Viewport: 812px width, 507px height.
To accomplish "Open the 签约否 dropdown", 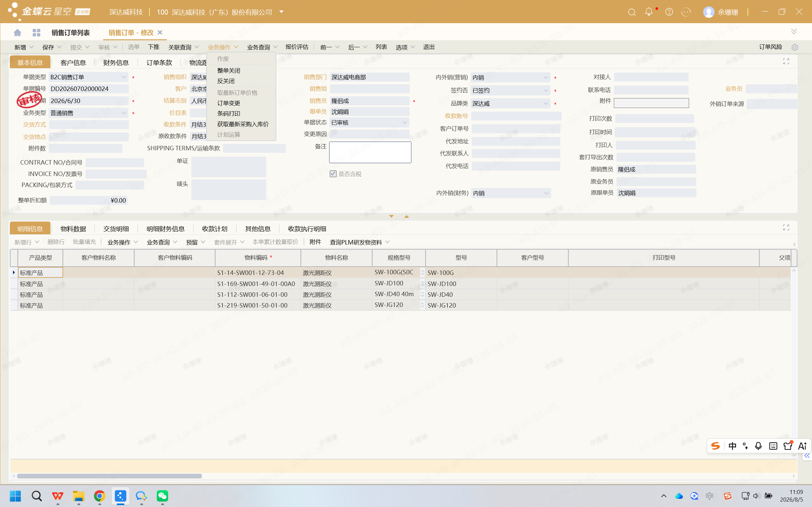I will pos(545,91).
